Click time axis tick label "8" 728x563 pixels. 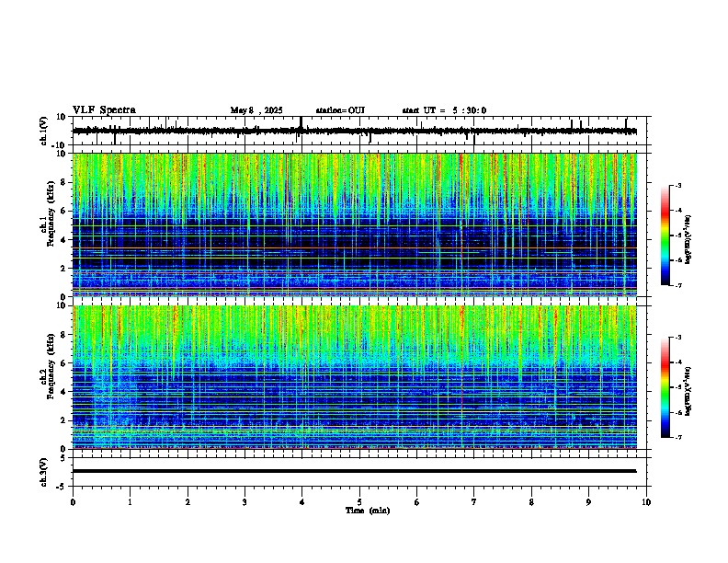click(531, 502)
